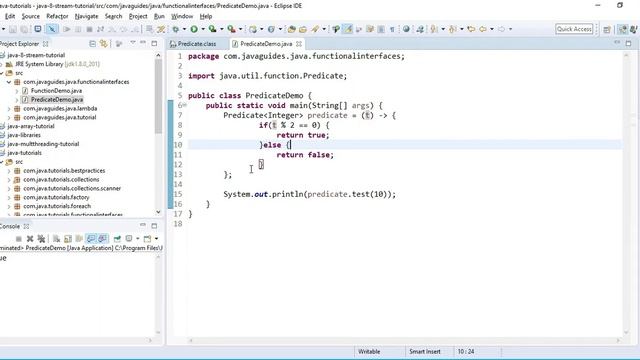Open the Refactor menu
The width and height of the screenshot is (640, 360).
tap(57, 16)
